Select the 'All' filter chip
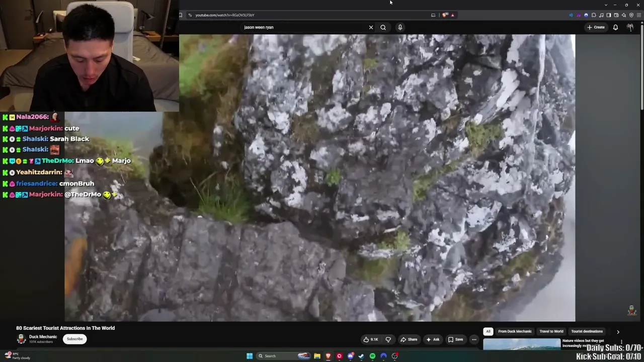 (x=488, y=331)
